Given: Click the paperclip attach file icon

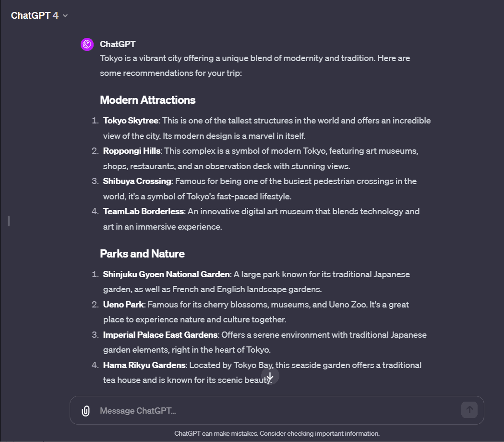Looking at the screenshot, I should click(x=85, y=411).
